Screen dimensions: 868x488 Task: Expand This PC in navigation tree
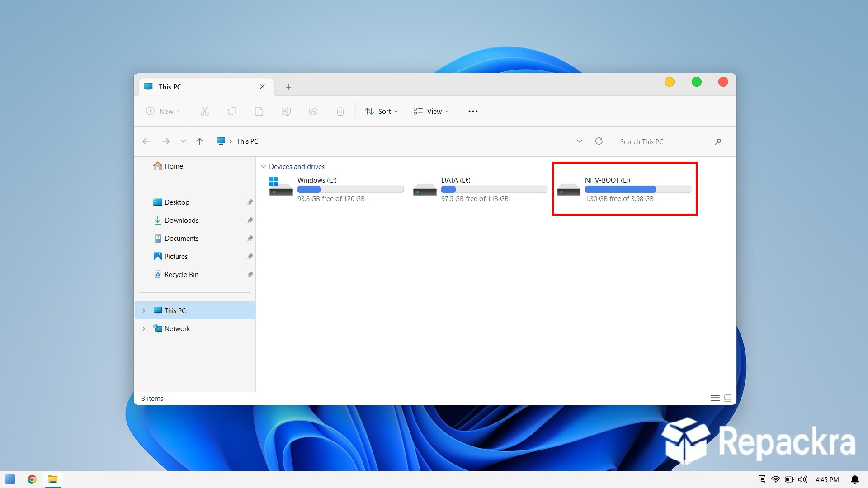coord(144,310)
